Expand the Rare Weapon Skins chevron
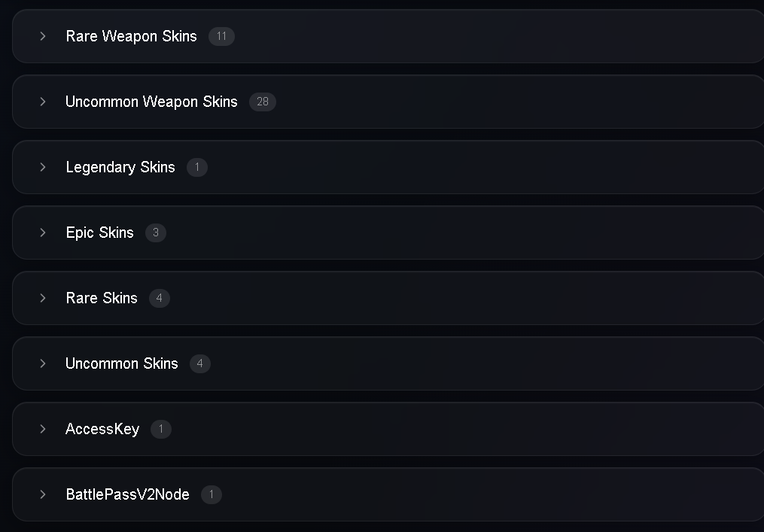Viewport: 764px width, 532px height. tap(43, 36)
